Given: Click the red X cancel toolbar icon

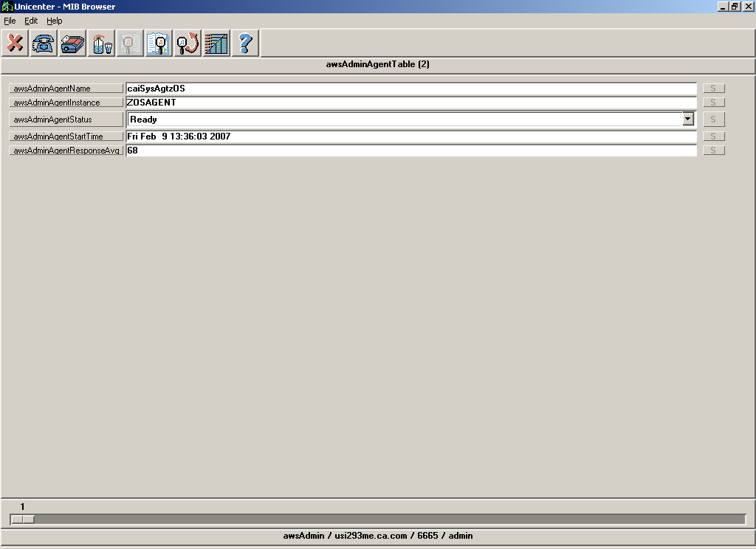Looking at the screenshot, I should 14,43.
